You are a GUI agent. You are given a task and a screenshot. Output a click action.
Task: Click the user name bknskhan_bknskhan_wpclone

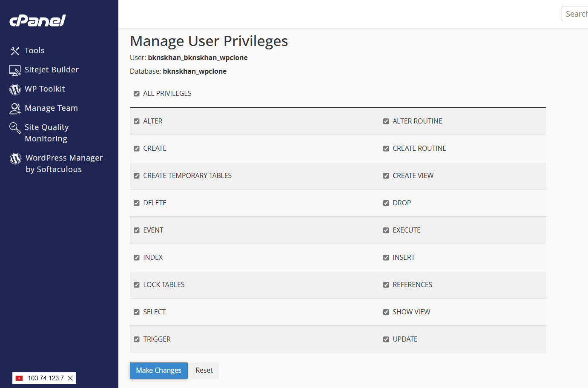198,57
